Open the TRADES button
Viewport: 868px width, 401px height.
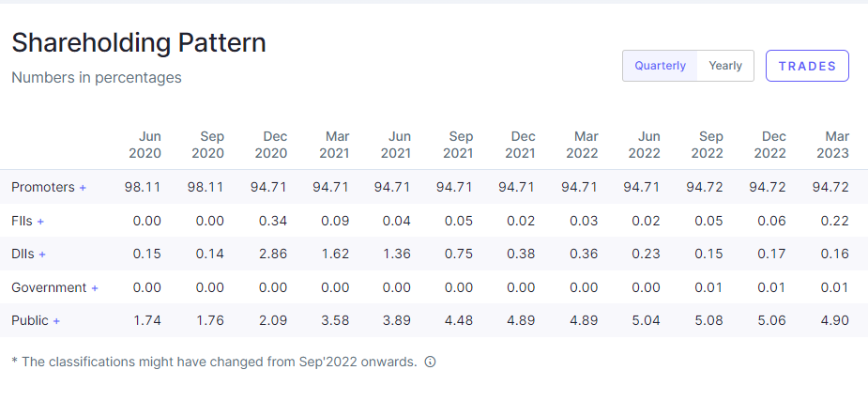pyautogui.click(x=807, y=66)
